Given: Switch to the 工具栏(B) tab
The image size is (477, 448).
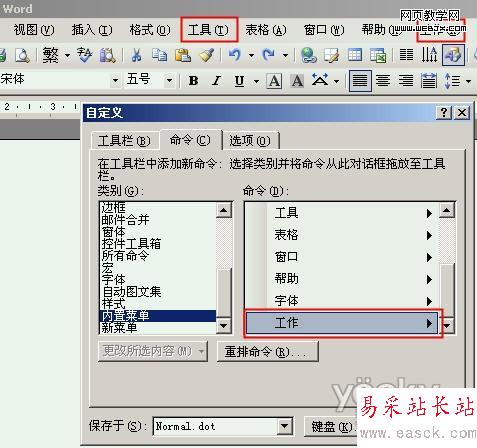Looking at the screenshot, I should pyautogui.click(x=124, y=141).
